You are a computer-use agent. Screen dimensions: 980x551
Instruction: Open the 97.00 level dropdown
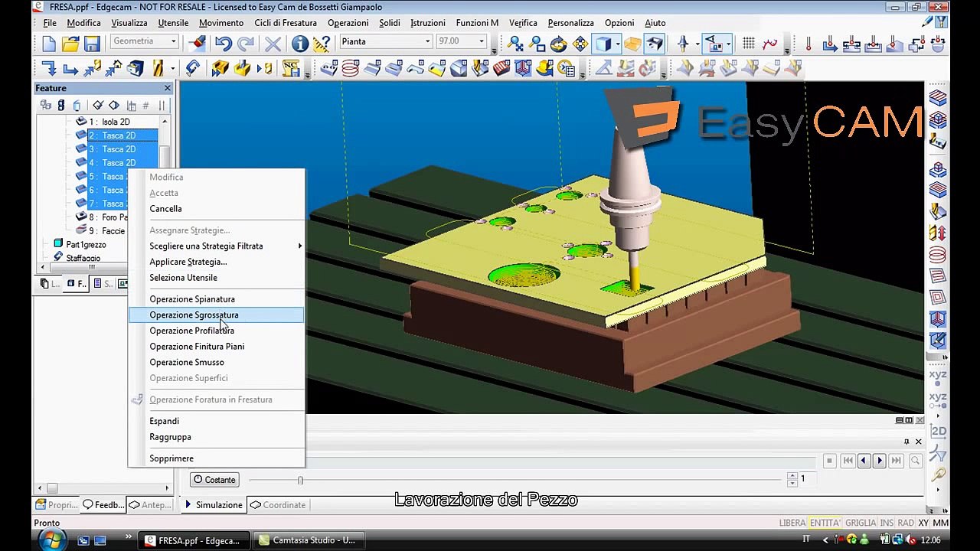point(482,41)
